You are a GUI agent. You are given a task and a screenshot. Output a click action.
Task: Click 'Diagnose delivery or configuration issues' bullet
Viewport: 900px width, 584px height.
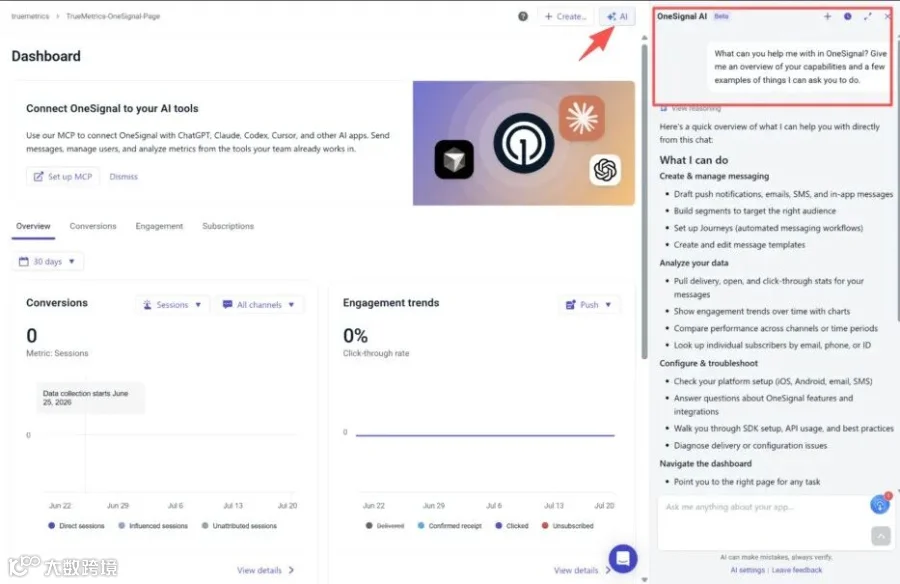[x=750, y=446]
